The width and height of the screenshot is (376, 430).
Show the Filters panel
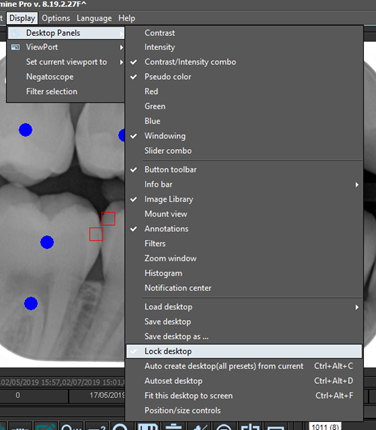click(x=244, y=244)
